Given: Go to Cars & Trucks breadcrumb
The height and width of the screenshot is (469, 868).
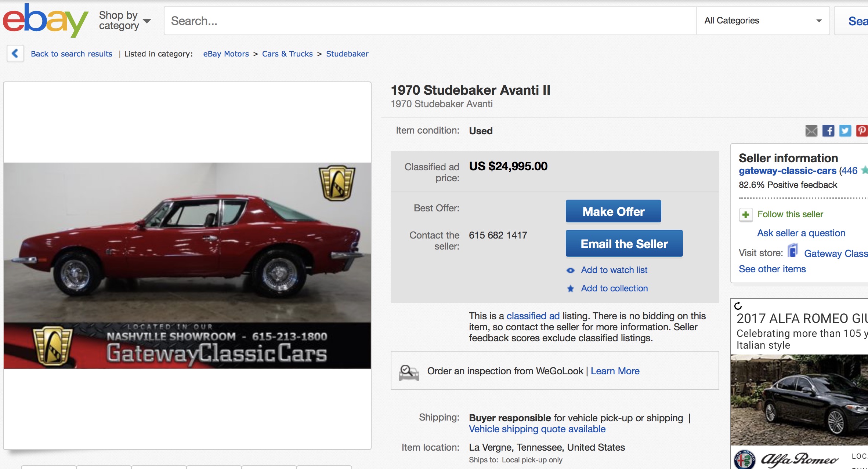Looking at the screenshot, I should (287, 54).
